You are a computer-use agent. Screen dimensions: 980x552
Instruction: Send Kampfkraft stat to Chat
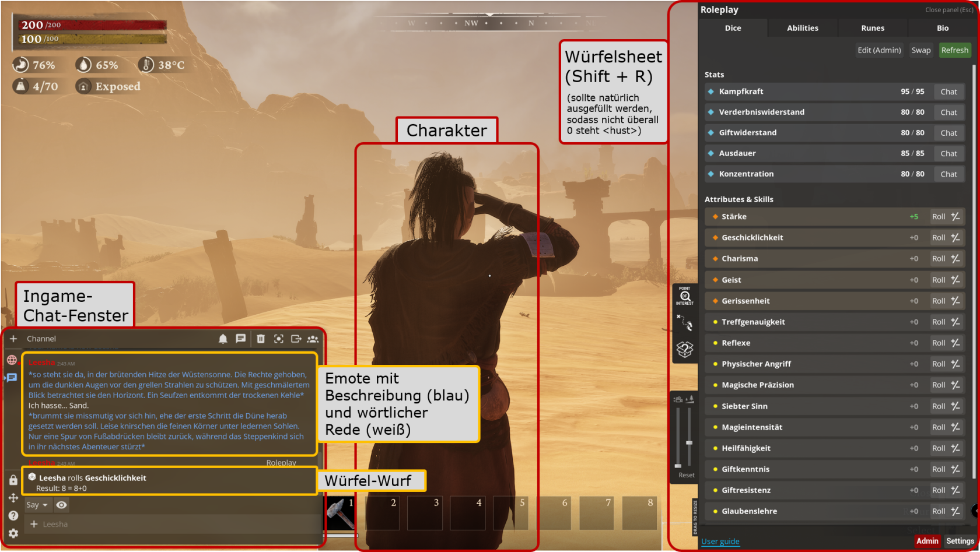click(949, 92)
